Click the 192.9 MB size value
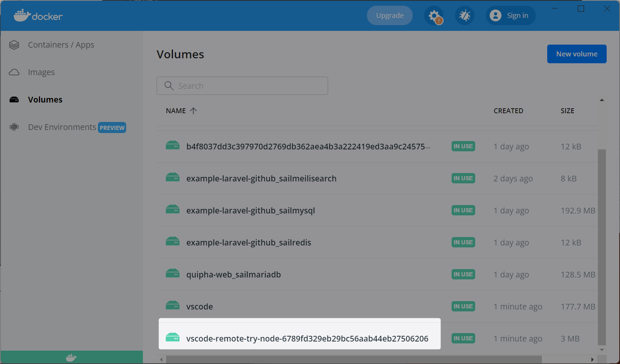This screenshot has height=364, width=620. click(578, 211)
